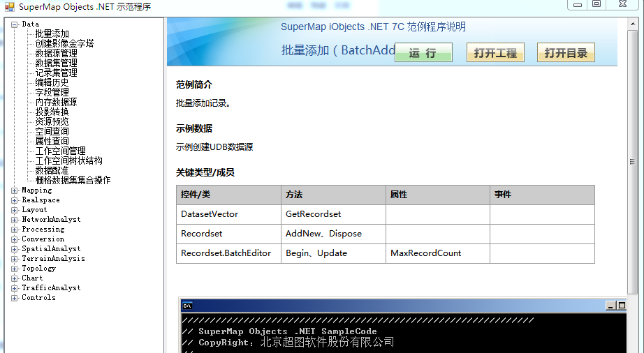Click the AddNew、Dispose table cell
The height and width of the screenshot is (353, 644).
333,234
